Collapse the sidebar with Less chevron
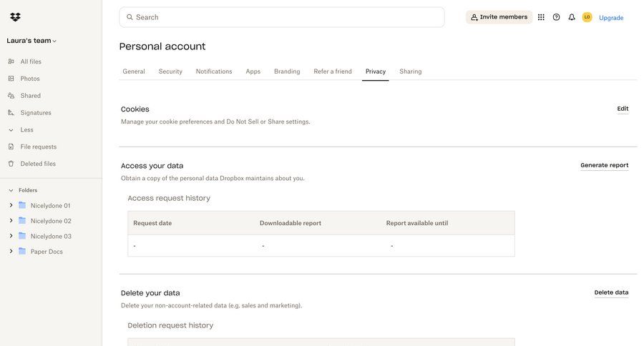The image size is (644, 346). [x=11, y=129]
